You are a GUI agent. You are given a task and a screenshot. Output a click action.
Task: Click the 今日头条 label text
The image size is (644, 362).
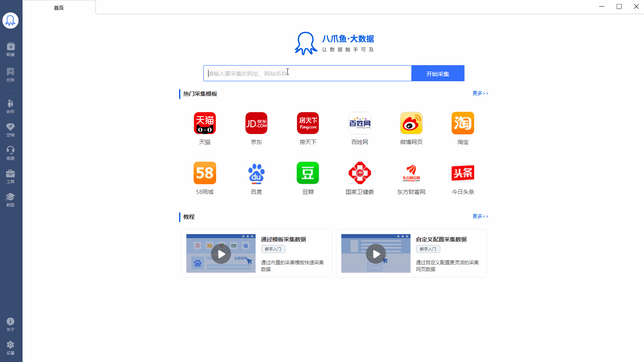463,192
